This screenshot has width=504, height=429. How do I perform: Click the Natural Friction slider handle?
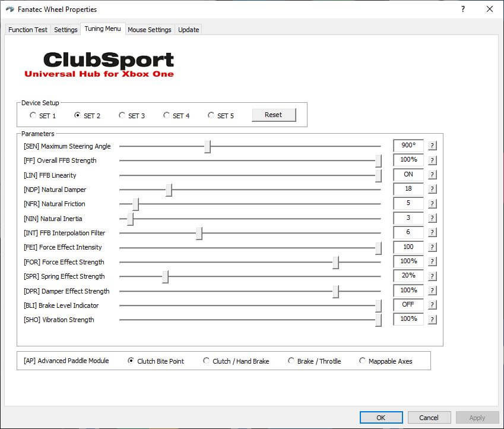(135, 204)
